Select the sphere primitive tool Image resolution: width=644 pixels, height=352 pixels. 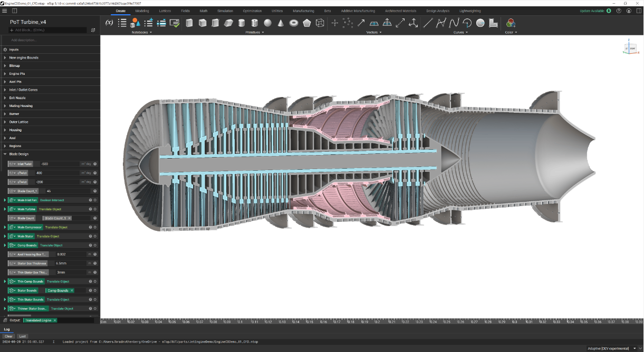click(x=268, y=23)
